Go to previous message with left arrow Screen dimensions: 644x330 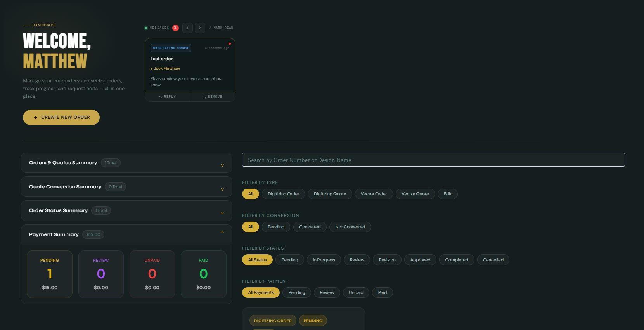[187, 28]
